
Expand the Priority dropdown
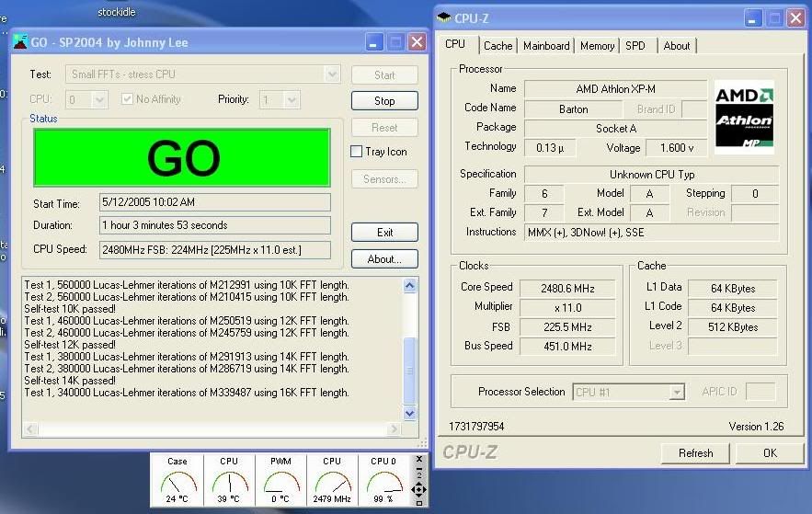[x=292, y=99]
